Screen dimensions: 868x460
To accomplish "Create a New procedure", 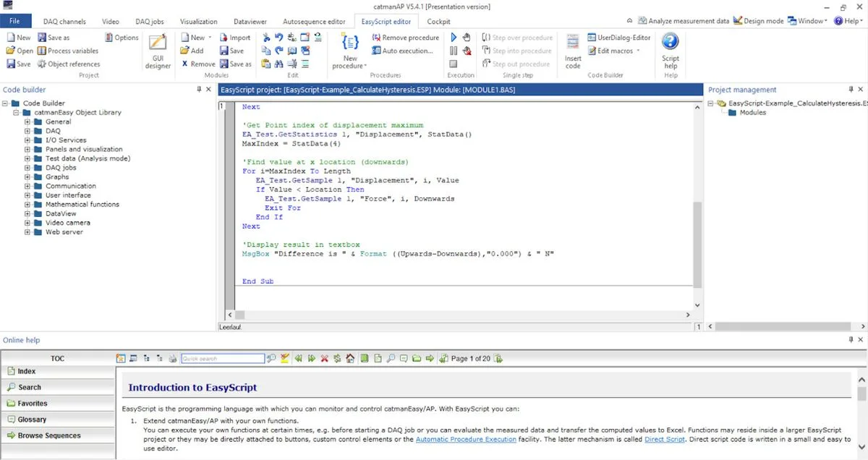I will (x=350, y=51).
